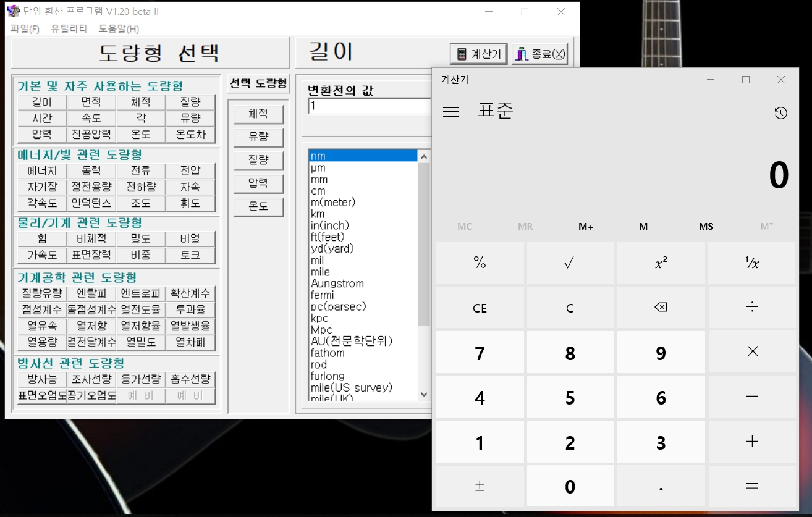
Task: Click the unit list scrollbar down arrow
Action: [x=424, y=394]
